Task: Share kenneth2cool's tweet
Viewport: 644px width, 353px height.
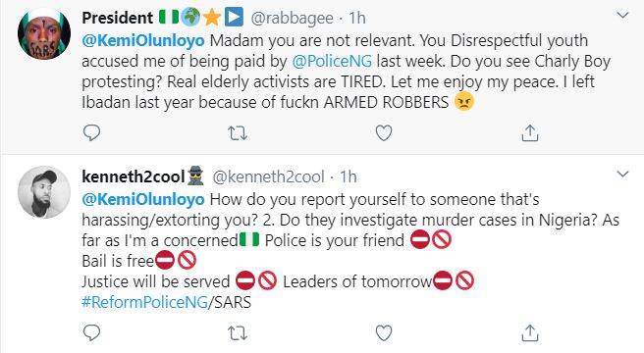Action: pyautogui.click(x=530, y=333)
